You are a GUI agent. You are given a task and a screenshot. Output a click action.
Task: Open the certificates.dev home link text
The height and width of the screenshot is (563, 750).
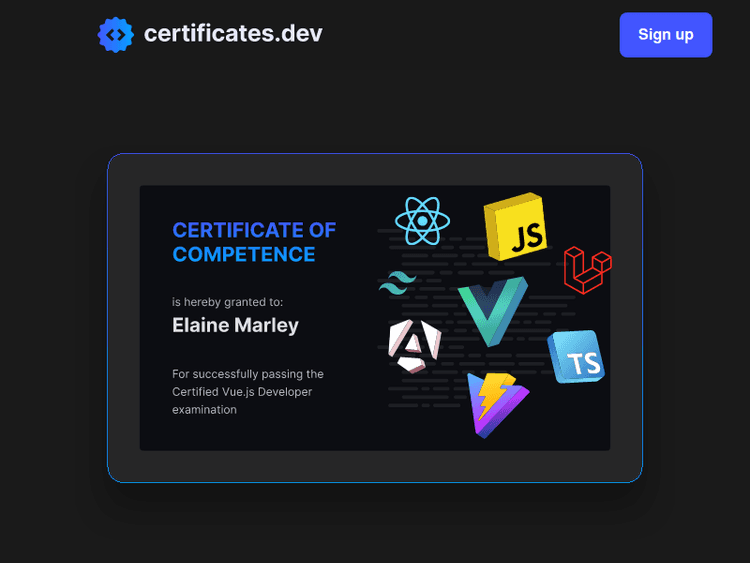point(233,33)
